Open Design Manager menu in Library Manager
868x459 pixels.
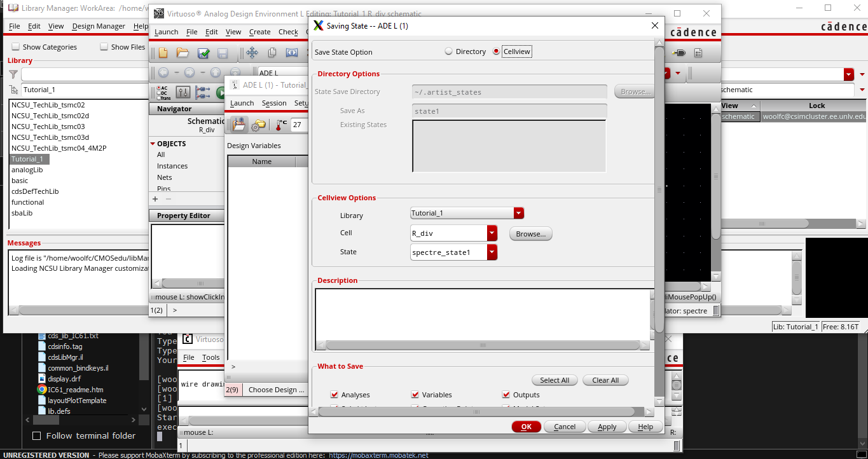(99, 26)
